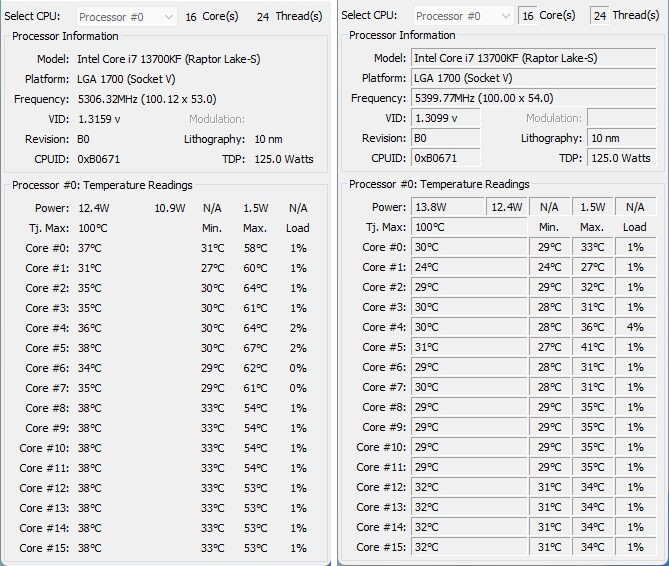The height and width of the screenshot is (566, 669).
Task: Select the right Frequency 5399.77MHz field
Action: (533, 98)
